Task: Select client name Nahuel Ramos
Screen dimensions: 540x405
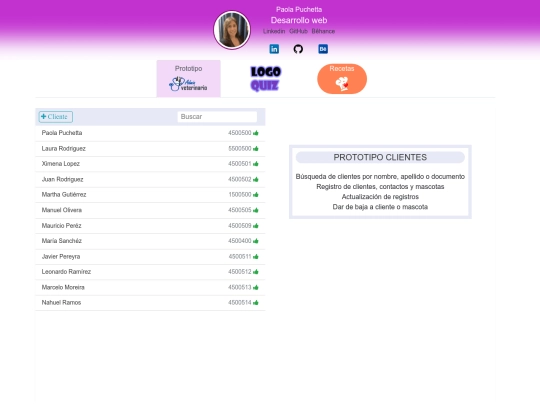Action: 61,302
